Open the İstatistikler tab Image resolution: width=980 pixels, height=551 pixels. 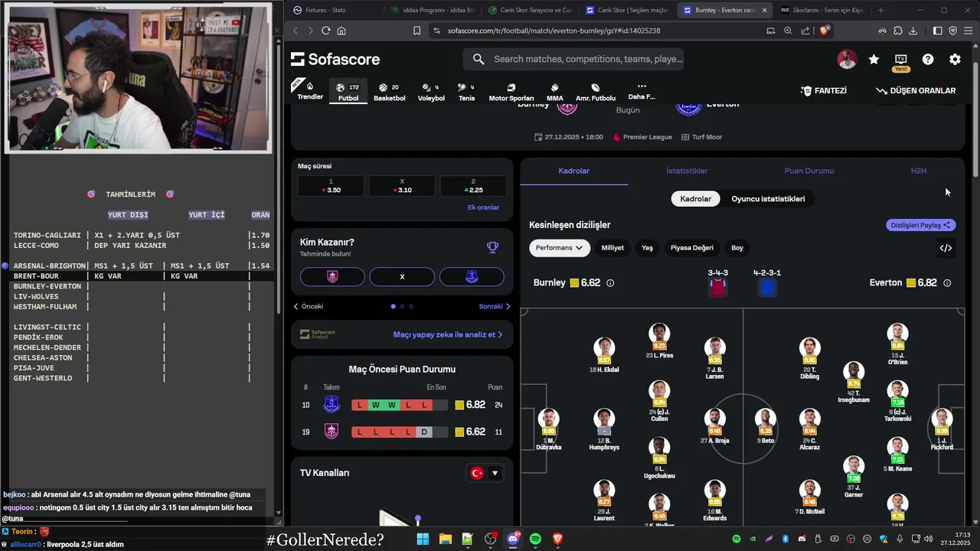(x=687, y=171)
